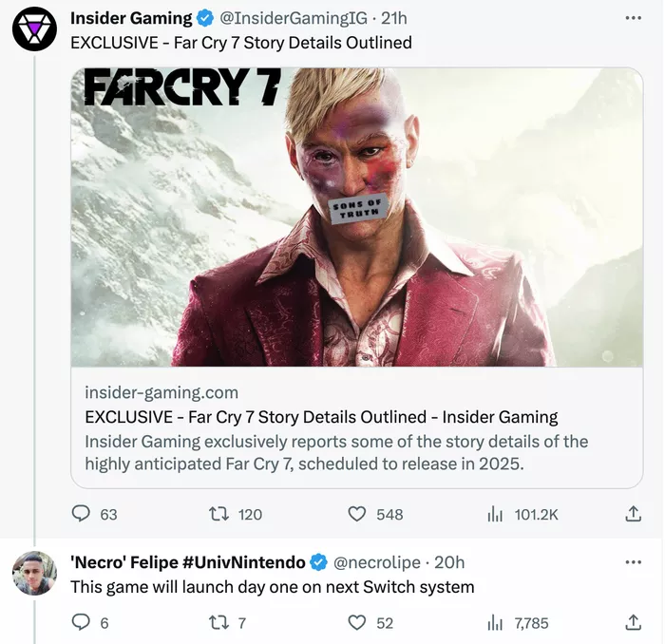This screenshot has height=644, width=665.
Task: Reply to the Insider Gaming tweet
Action: click(82, 514)
